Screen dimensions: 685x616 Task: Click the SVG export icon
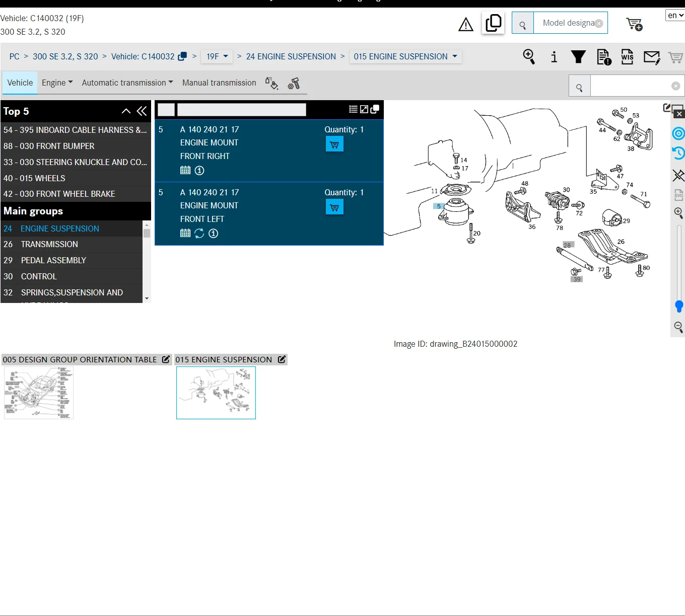[678, 195]
